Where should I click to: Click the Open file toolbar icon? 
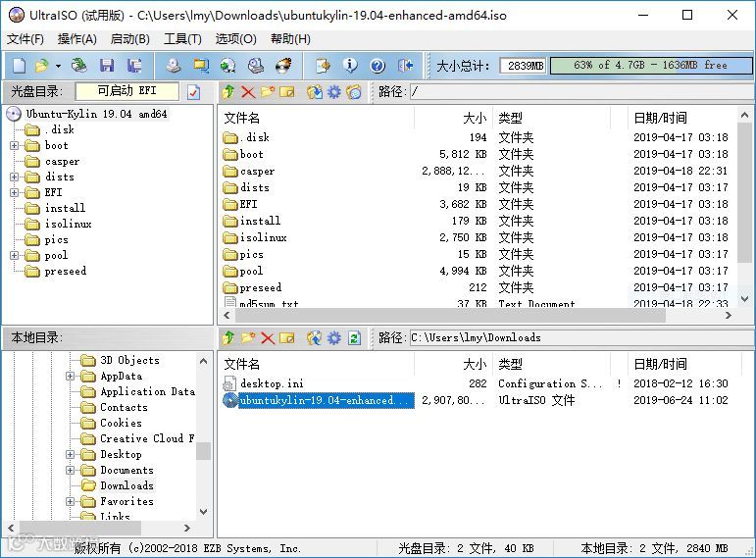tap(42, 66)
